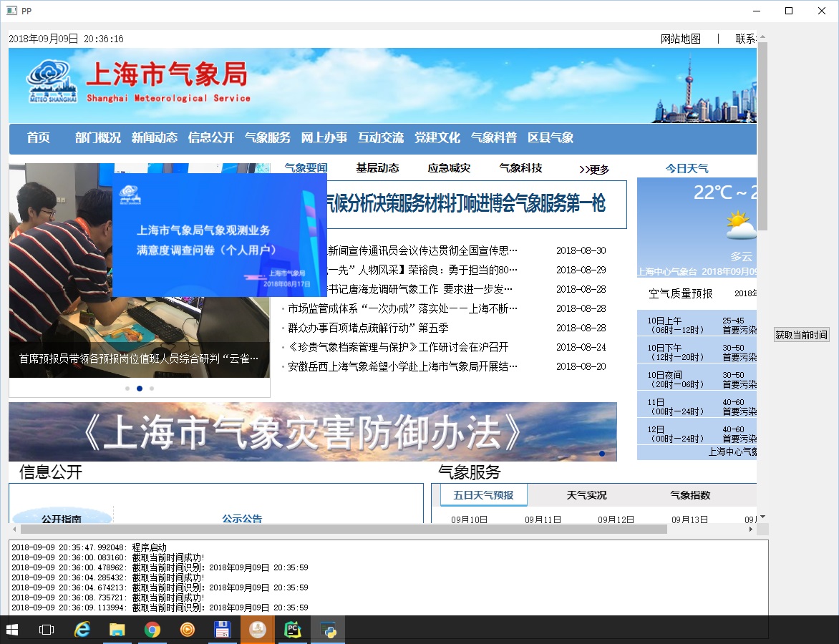The image size is (839, 644).
Task: Open Task View on the taskbar
Action: pos(47,630)
